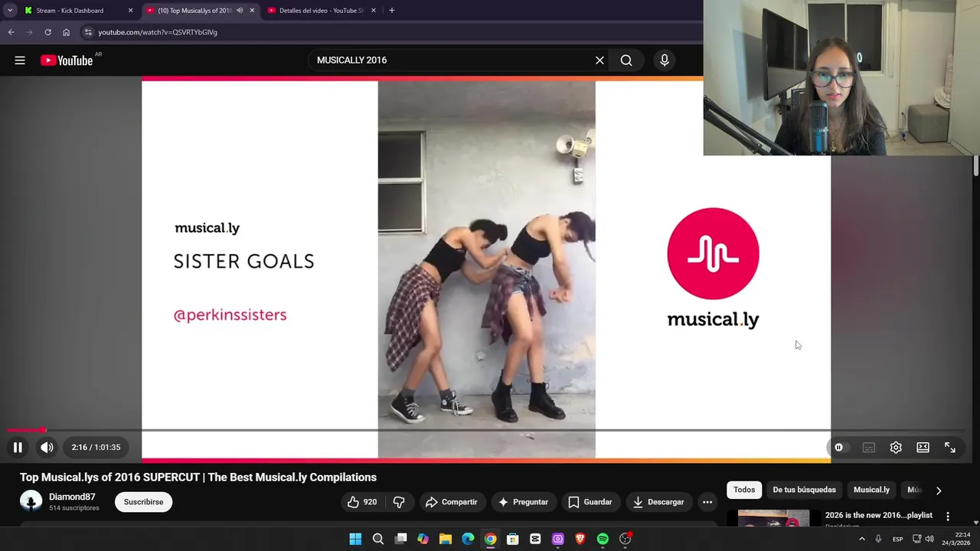Go to the YouTube home logo
This screenshot has width=980, height=551.
(67, 60)
